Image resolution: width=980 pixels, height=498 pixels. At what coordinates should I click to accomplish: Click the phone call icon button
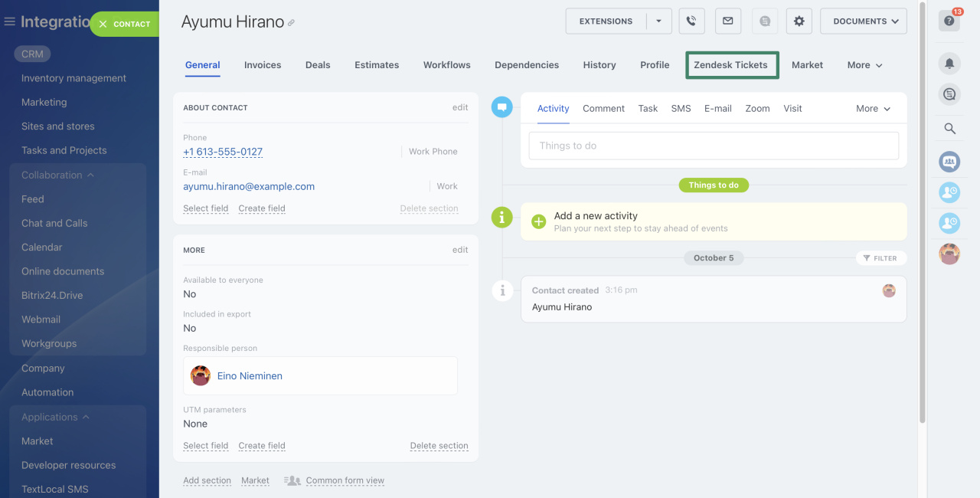click(691, 21)
